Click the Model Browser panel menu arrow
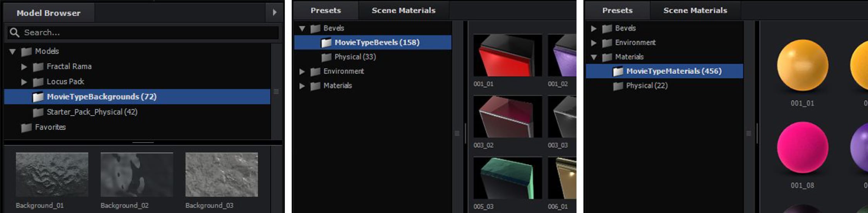The width and height of the screenshot is (868, 213). 274,12
